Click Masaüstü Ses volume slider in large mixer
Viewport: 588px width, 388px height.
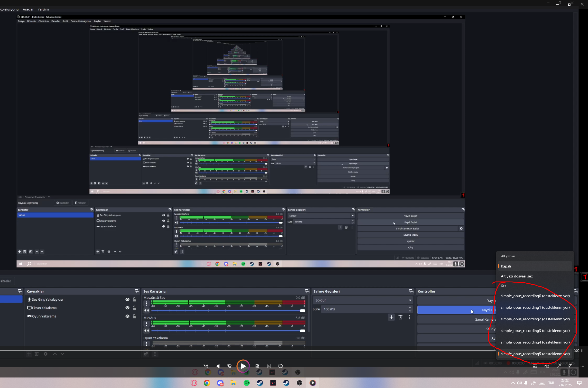[x=228, y=311]
